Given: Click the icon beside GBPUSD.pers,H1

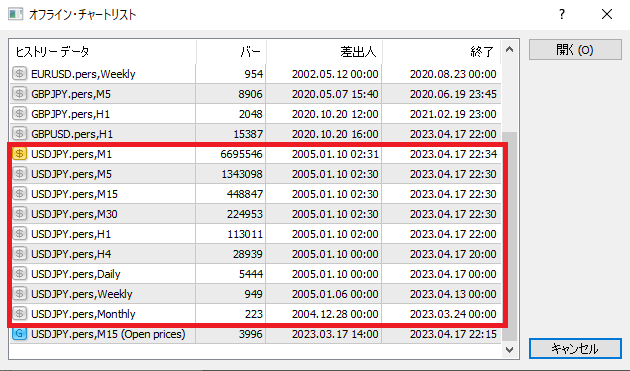Looking at the screenshot, I should tap(19, 134).
